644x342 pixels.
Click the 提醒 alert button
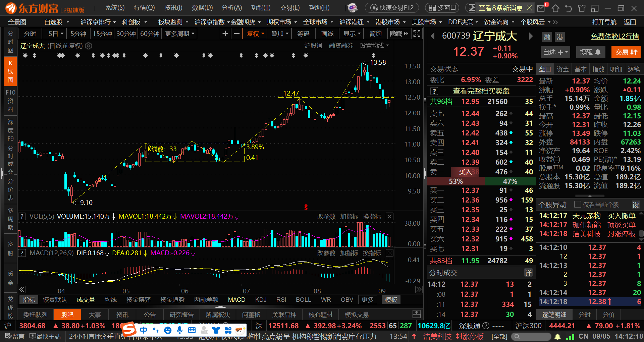[590, 52]
